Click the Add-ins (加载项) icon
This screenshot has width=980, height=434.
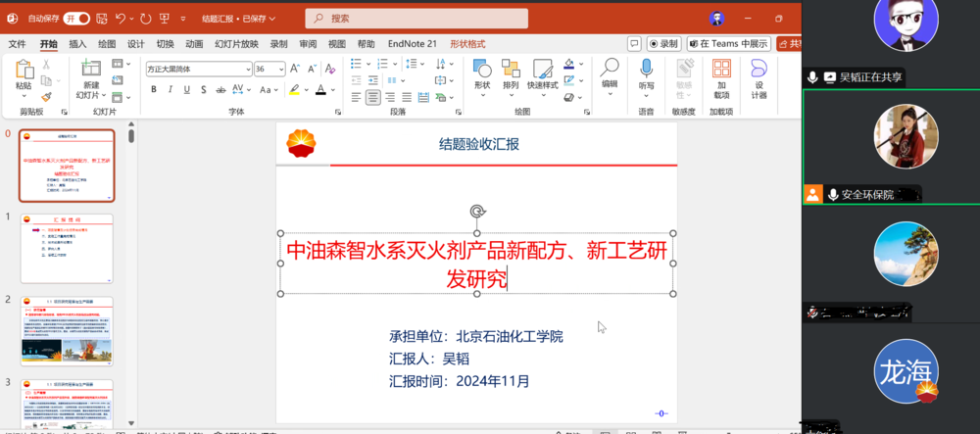pyautogui.click(x=722, y=69)
